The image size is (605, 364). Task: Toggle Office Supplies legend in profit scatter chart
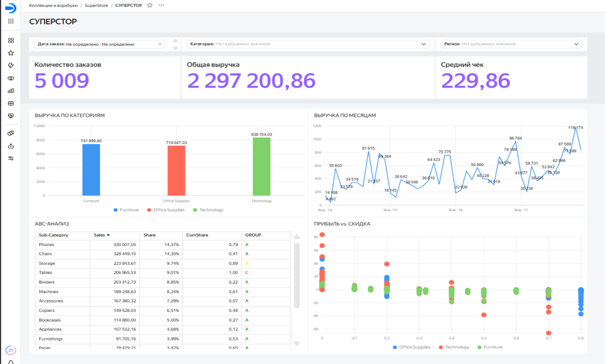coord(411,347)
